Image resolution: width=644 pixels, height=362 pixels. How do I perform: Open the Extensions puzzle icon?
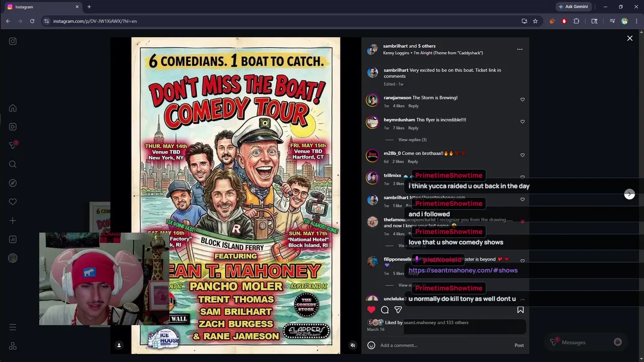click(577, 21)
